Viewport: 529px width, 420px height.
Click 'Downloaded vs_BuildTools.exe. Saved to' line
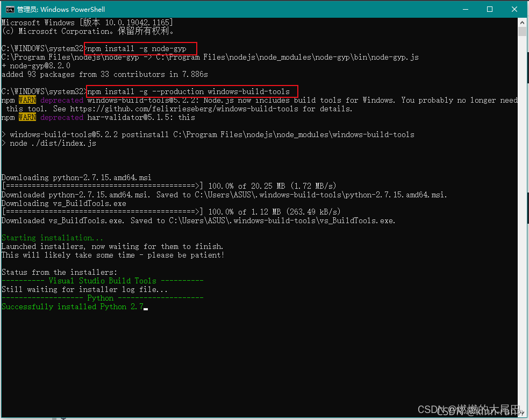pos(198,220)
